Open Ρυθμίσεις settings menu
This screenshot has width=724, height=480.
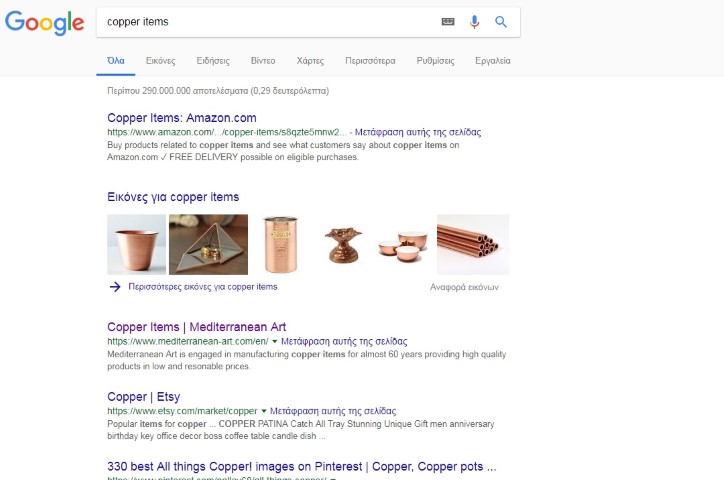(x=435, y=61)
